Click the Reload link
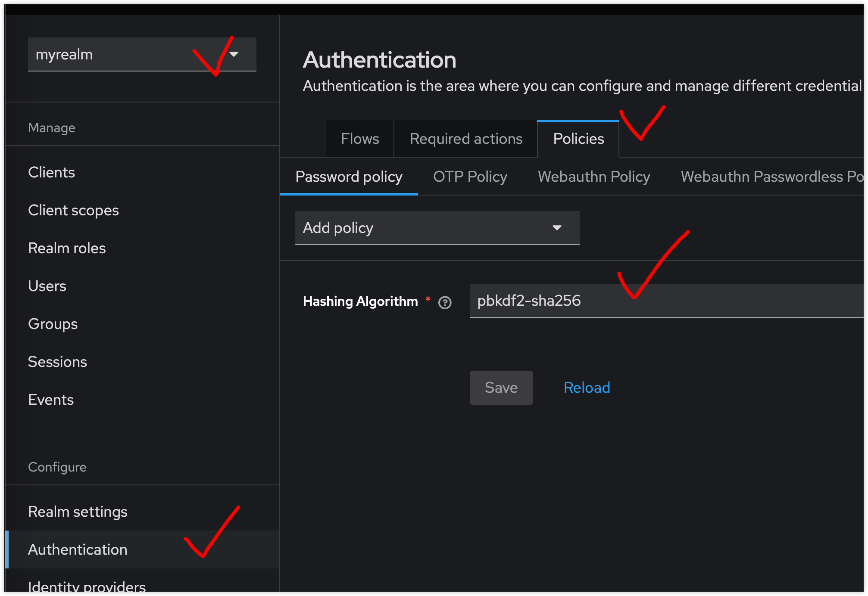 [587, 388]
